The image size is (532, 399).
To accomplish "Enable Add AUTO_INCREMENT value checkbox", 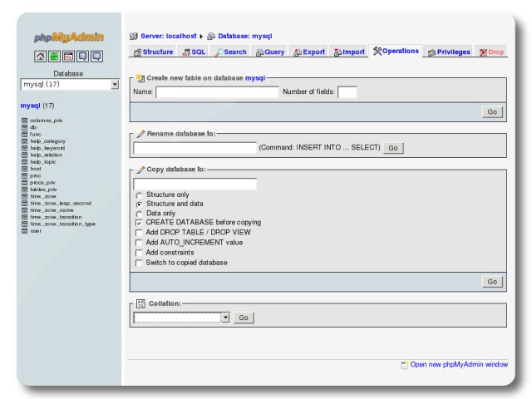I will 139,243.
